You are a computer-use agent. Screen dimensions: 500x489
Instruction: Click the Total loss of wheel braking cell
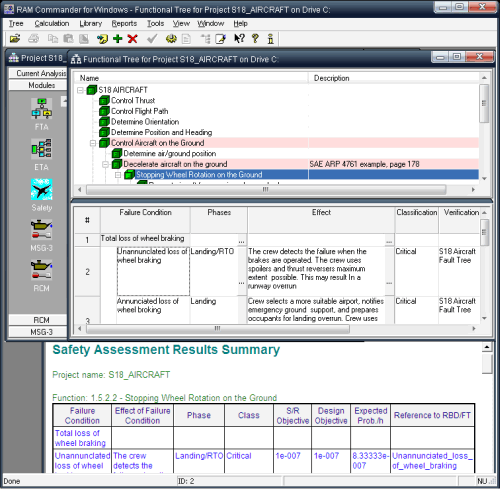(145, 239)
